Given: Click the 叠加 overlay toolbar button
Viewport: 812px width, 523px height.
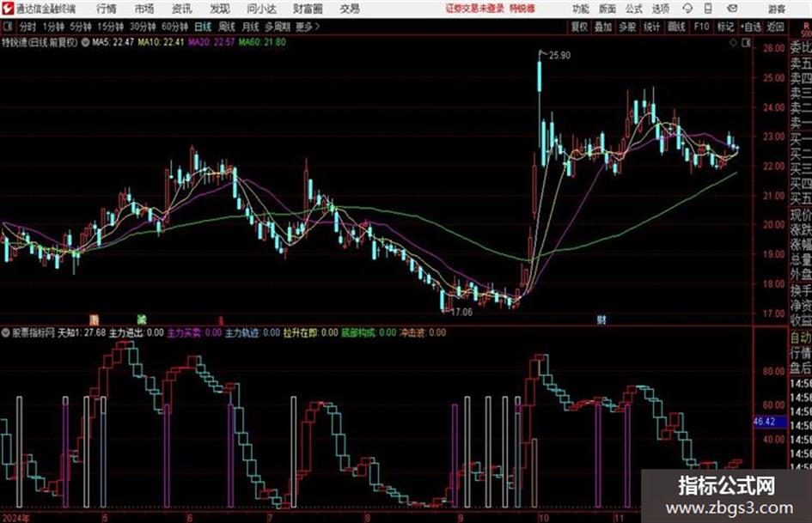Looking at the screenshot, I should 603,27.
